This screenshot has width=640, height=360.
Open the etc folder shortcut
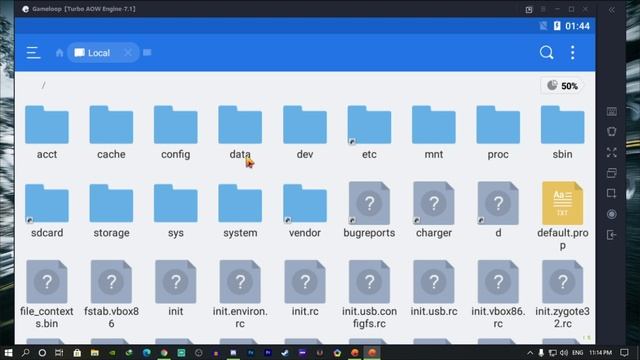369,133
